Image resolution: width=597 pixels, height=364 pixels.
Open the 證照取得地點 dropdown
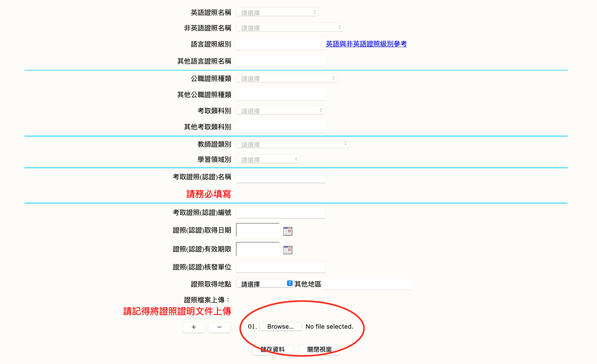coord(265,283)
